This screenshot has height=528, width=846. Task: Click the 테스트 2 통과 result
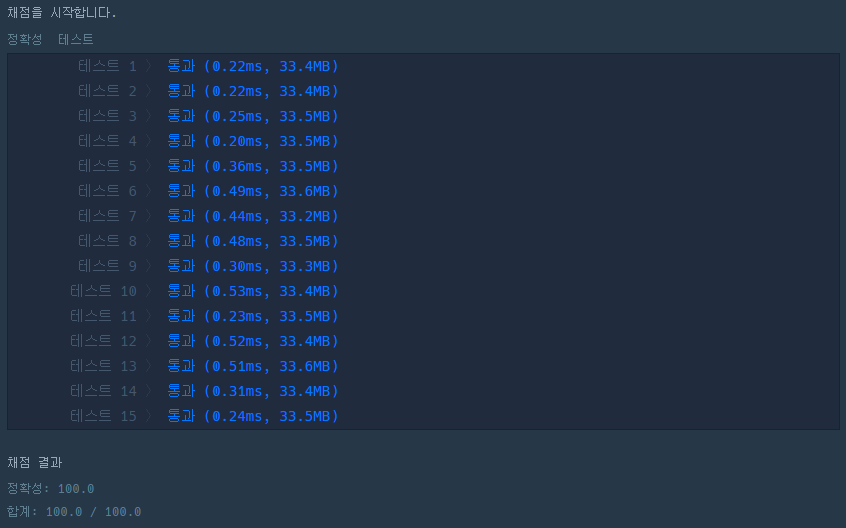(253, 91)
